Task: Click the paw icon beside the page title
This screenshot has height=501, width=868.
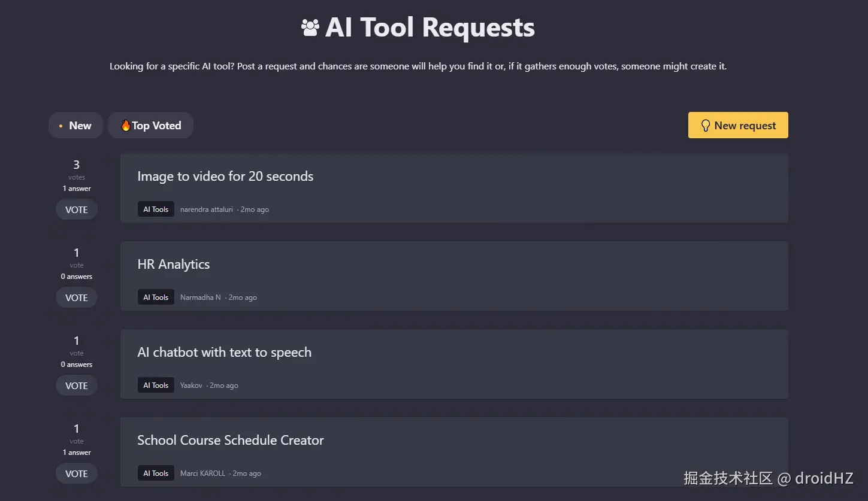Action: tap(310, 28)
